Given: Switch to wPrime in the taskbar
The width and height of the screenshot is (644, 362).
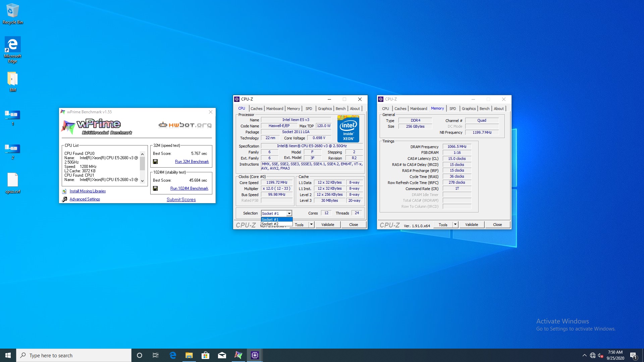Looking at the screenshot, I should pos(238,355).
